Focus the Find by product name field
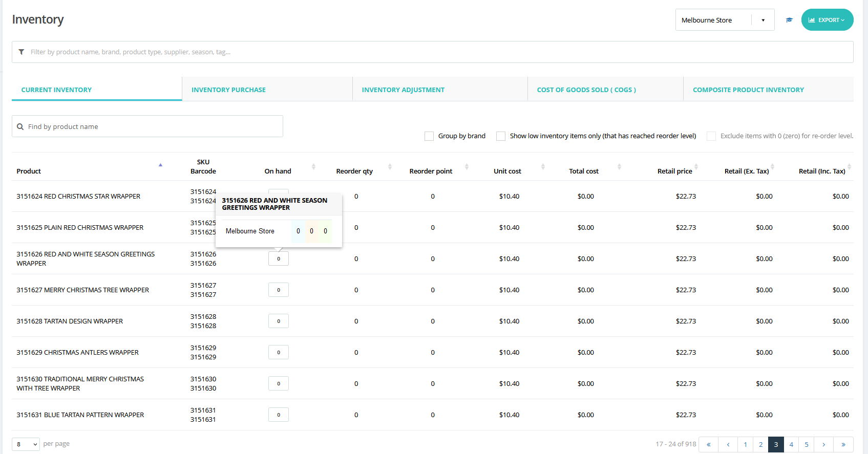 (147, 126)
